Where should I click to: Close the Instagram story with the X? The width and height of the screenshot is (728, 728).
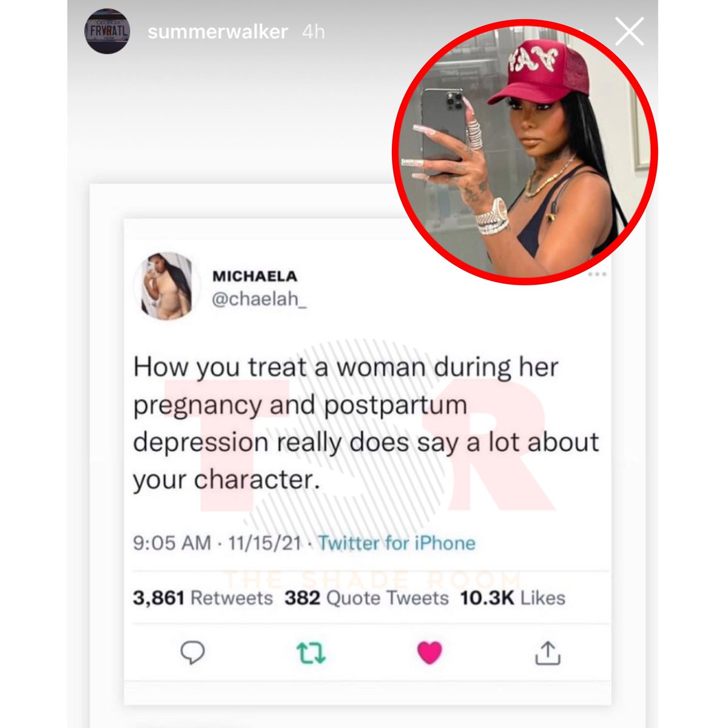click(629, 32)
